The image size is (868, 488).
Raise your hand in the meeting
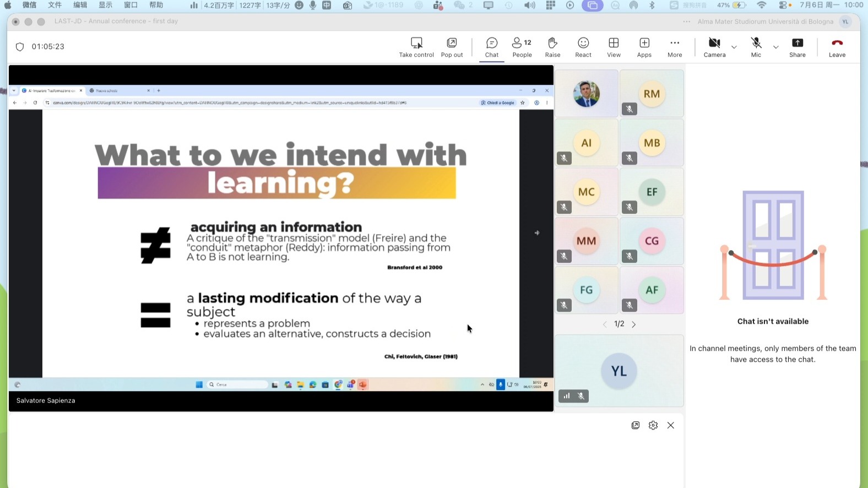click(552, 47)
